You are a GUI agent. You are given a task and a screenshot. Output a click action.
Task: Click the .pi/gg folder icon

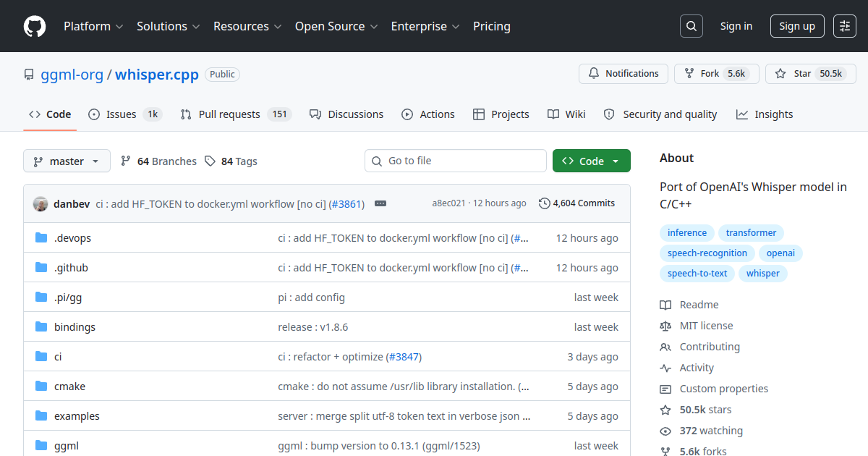click(x=41, y=297)
